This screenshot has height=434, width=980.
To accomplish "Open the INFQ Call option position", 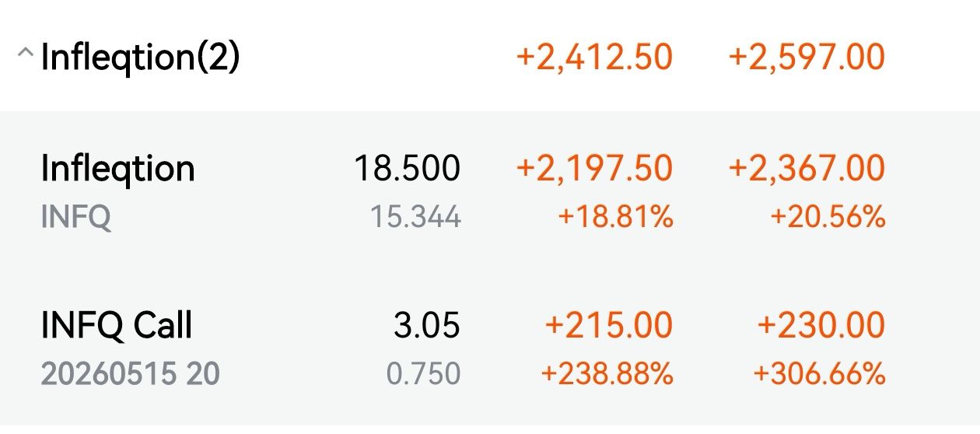I will (117, 325).
